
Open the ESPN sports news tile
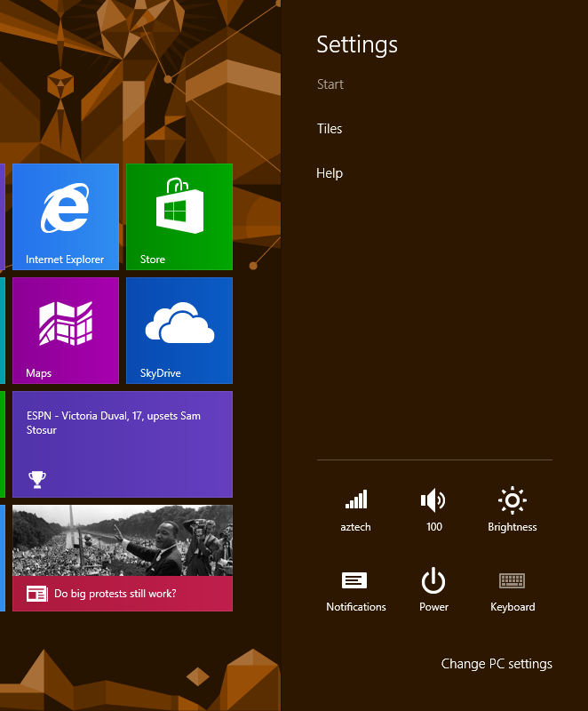coord(123,444)
